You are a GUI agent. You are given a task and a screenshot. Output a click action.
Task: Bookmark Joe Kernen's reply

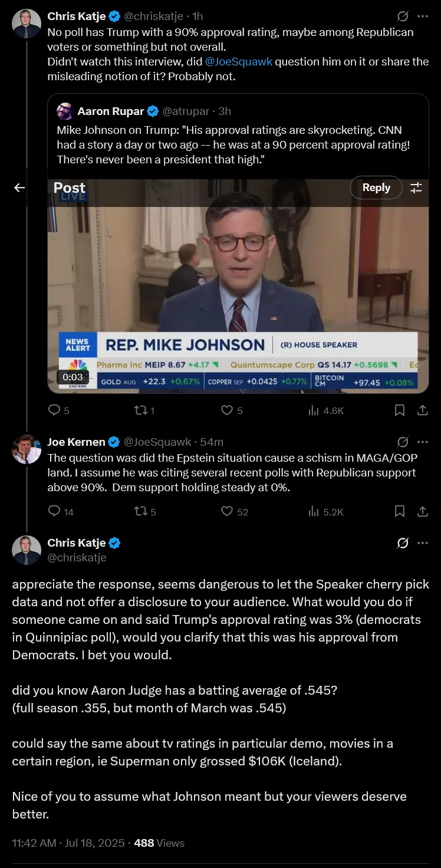[x=400, y=511]
